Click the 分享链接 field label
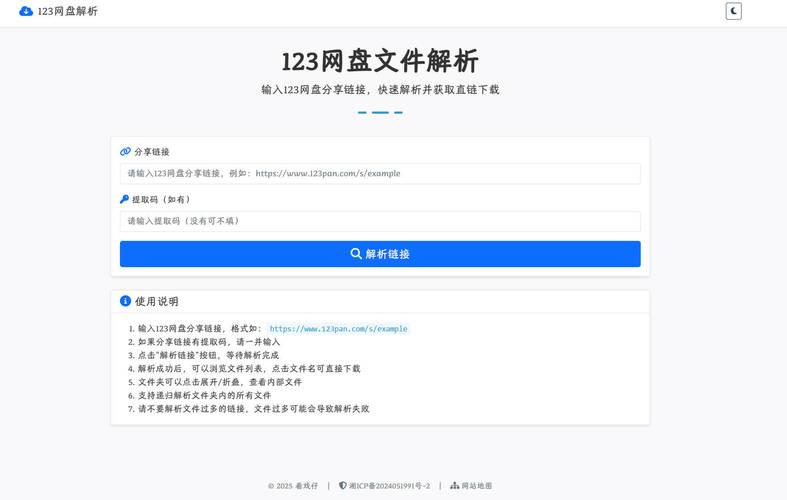Screen dimensions: 787x500 coord(152,152)
